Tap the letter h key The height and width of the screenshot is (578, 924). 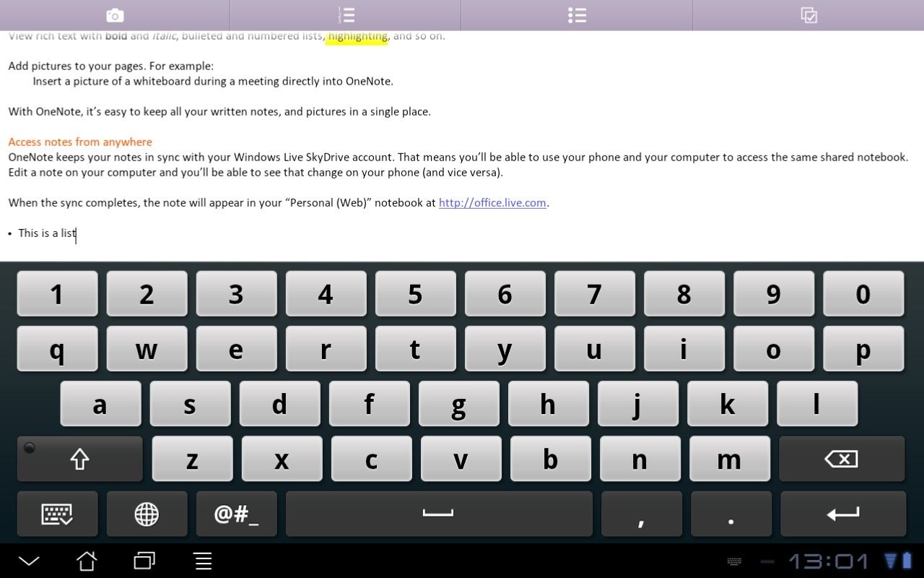[549, 404]
